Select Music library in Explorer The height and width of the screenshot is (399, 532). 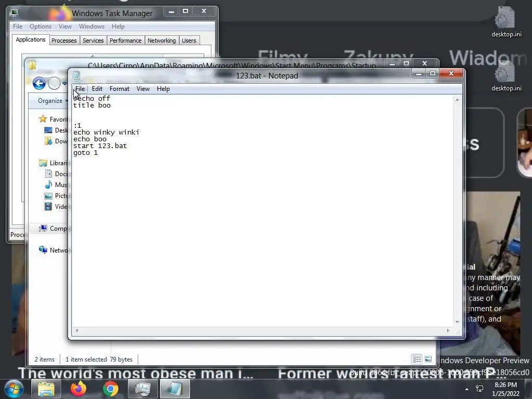(56, 185)
